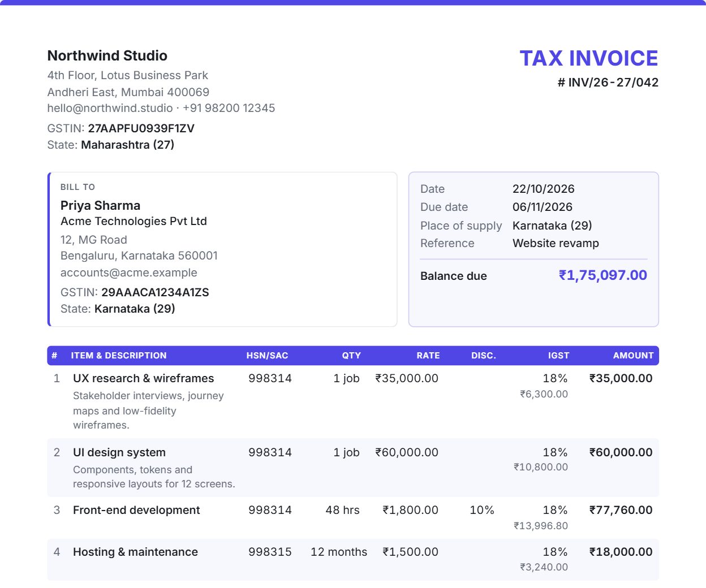Image resolution: width=706 pixels, height=588 pixels.
Task: Click place of supply value Karnataka (29)
Action: tap(552, 226)
